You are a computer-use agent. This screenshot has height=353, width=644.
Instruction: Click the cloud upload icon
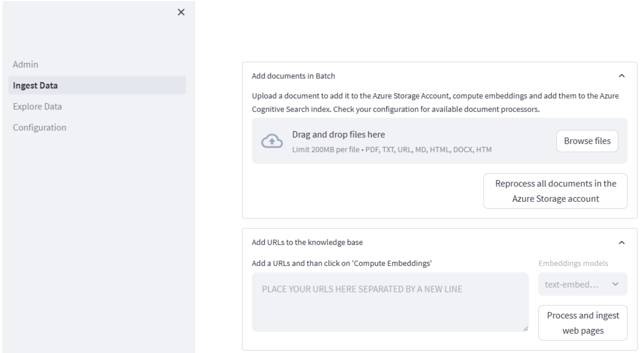pyautogui.click(x=272, y=141)
